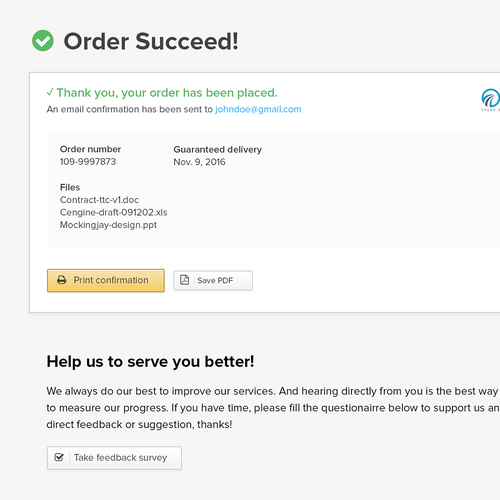Viewport: 500px width, 500px height.
Task: Select file Mockingjay-design.ppt
Action: pyautogui.click(x=108, y=225)
